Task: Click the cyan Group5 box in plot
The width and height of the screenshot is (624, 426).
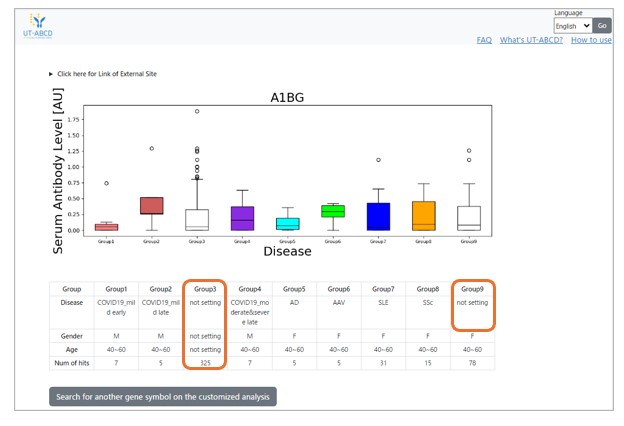Action: point(287,224)
